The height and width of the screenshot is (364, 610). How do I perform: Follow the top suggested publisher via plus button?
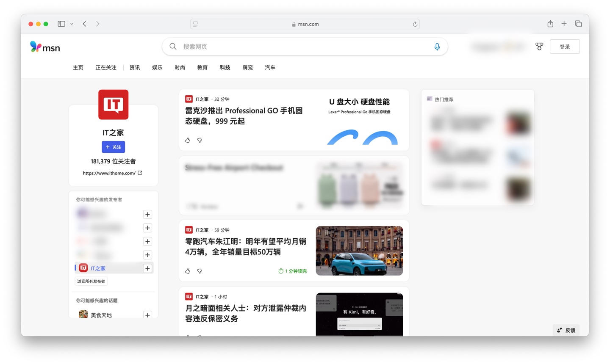pos(147,214)
